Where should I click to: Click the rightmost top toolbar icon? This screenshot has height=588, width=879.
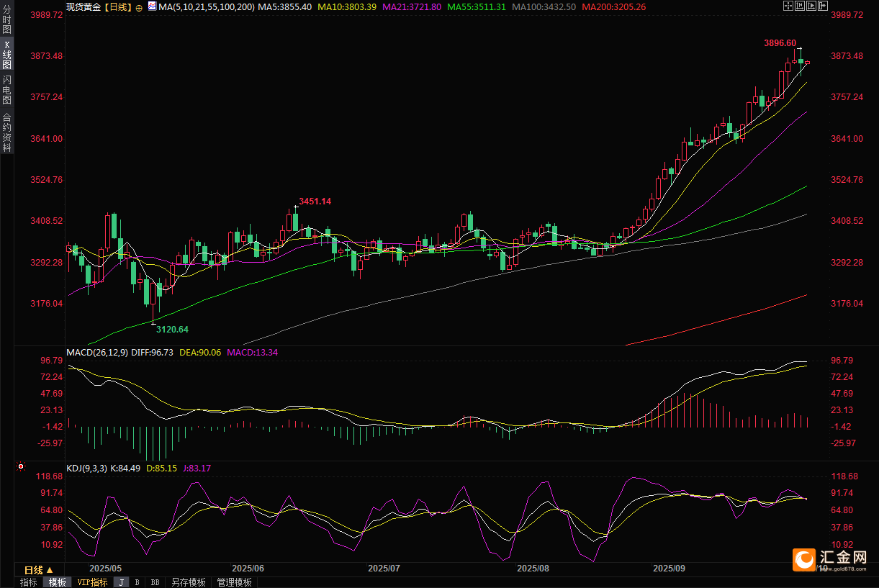(x=824, y=6)
